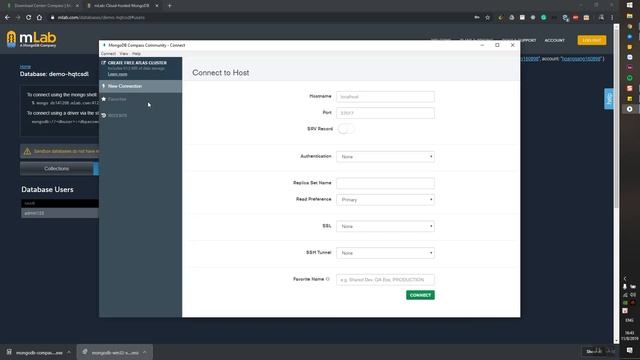Bookmark this page with the star icon
Screen dimensions: 640x360
[487, 18]
